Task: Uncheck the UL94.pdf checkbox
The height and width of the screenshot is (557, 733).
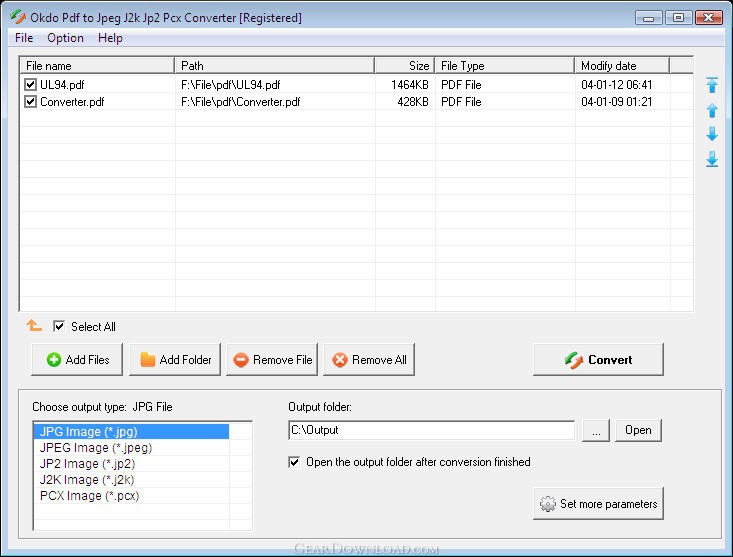Action: click(30, 85)
